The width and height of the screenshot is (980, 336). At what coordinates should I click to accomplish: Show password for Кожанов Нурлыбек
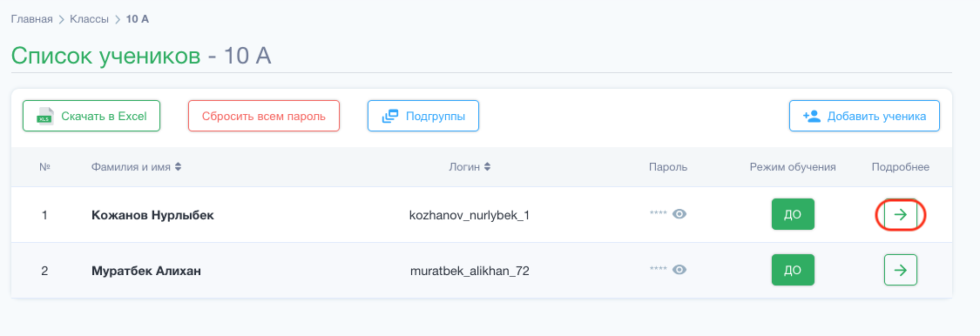pos(679,214)
